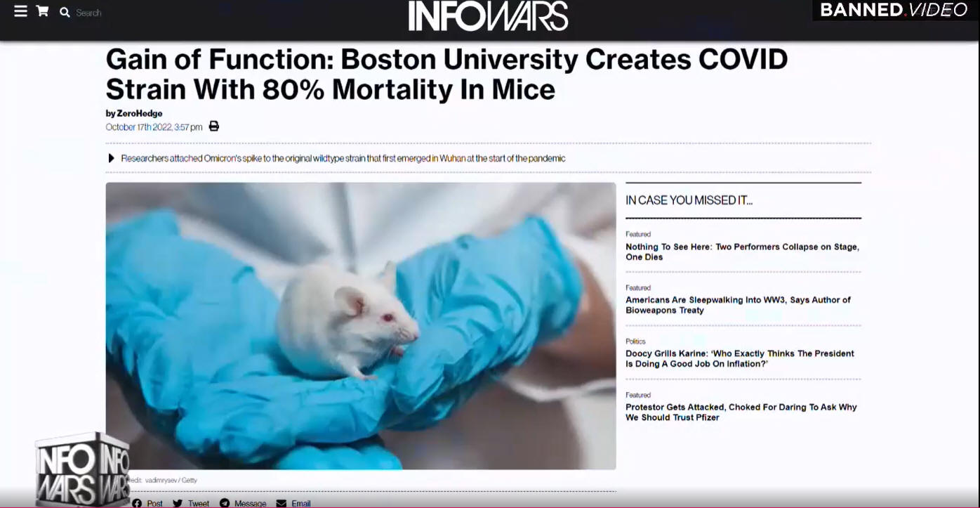Open the white mouse article image
The width and height of the screenshot is (980, 508).
[x=361, y=326]
